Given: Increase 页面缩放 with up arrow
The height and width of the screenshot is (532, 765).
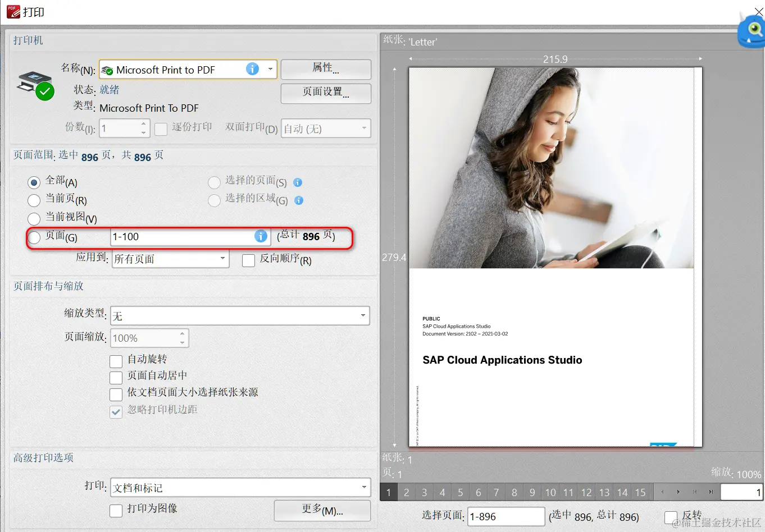Looking at the screenshot, I should (x=182, y=333).
